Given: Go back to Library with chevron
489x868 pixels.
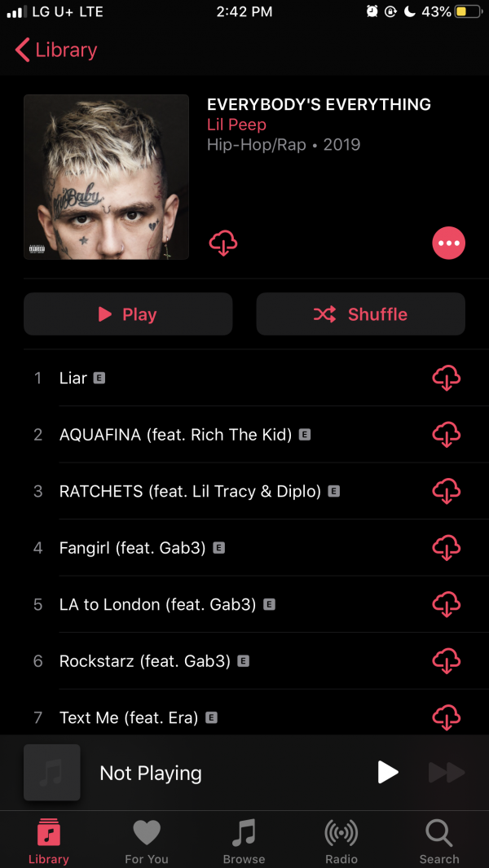Looking at the screenshot, I should tap(56, 50).
